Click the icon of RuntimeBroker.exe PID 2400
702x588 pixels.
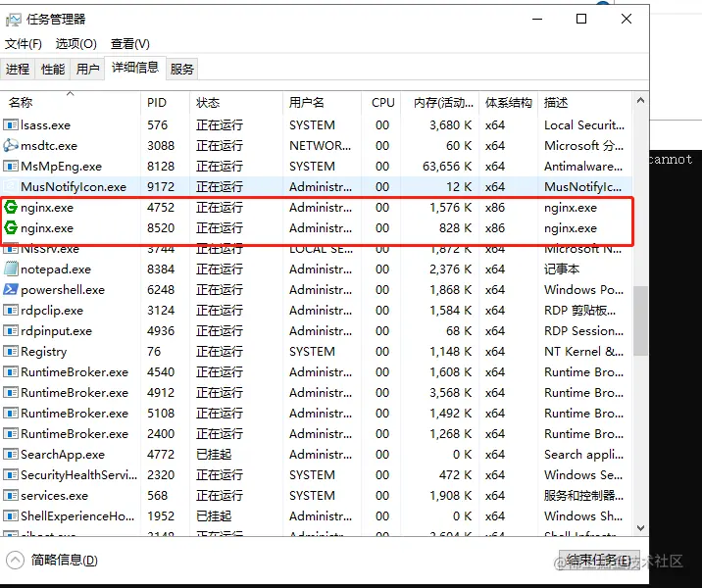coord(11,433)
